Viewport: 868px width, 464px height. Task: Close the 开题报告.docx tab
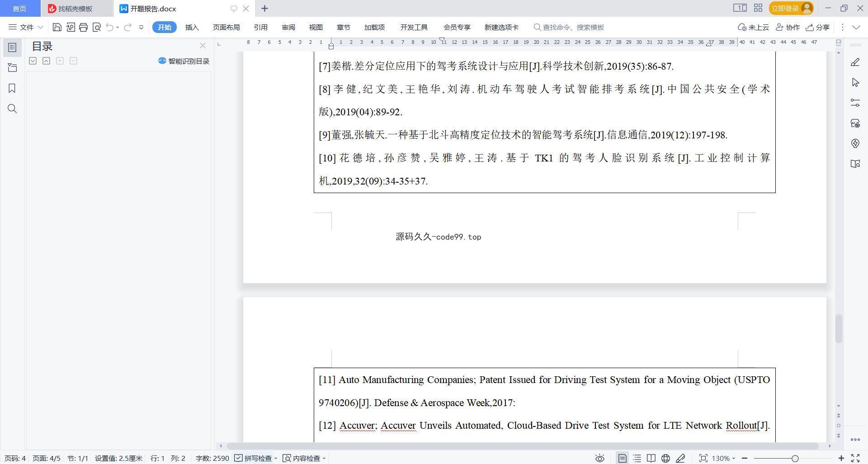[x=246, y=8]
